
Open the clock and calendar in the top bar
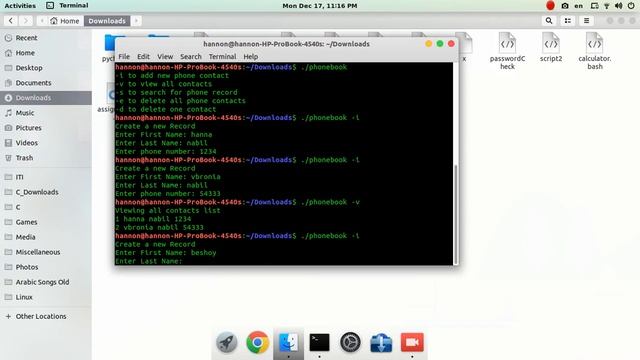pyautogui.click(x=320, y=6)
